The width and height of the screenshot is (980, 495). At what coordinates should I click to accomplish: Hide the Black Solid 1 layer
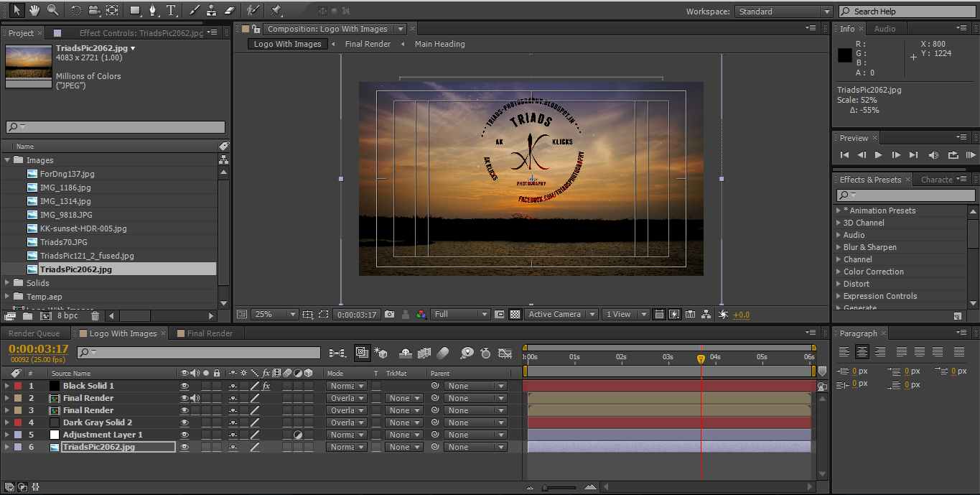pos(185,386)
